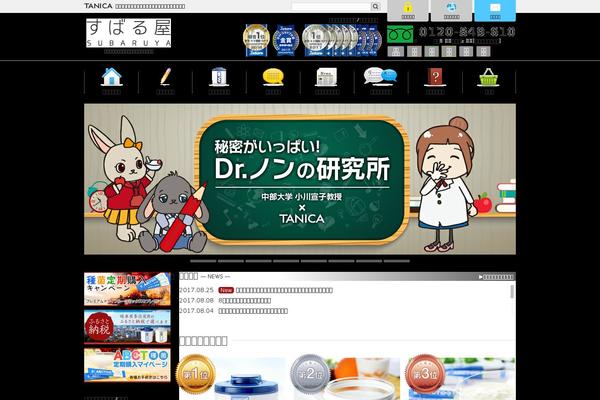Click the blue globe icon button
The image size is (600, 400).
click(x=452, y=10)
